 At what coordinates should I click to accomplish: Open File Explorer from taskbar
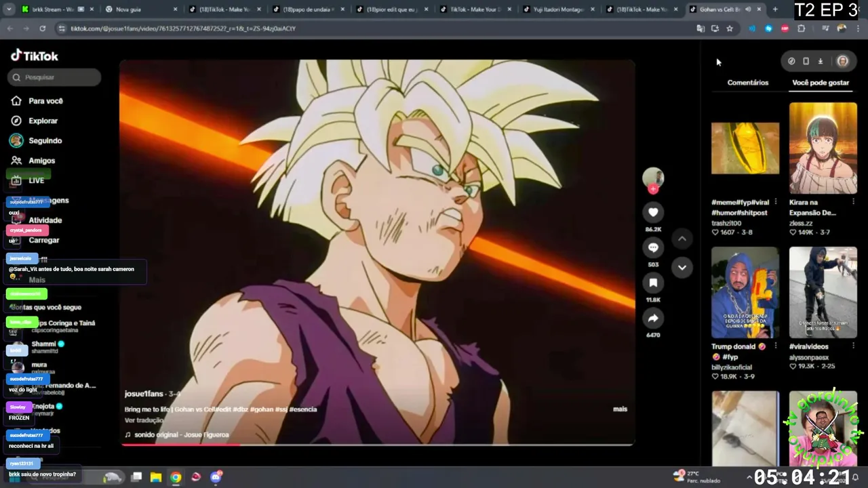tap(156, 477)
